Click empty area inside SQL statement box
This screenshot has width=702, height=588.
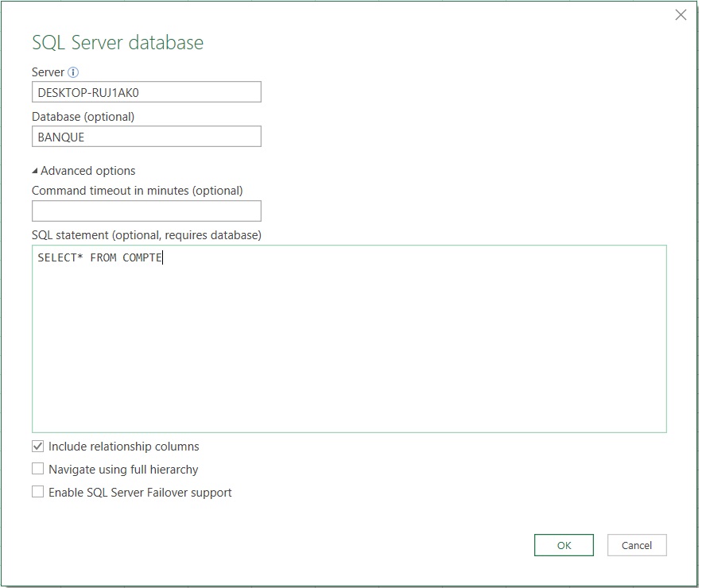pyautogui.click(x=349, y=350)
